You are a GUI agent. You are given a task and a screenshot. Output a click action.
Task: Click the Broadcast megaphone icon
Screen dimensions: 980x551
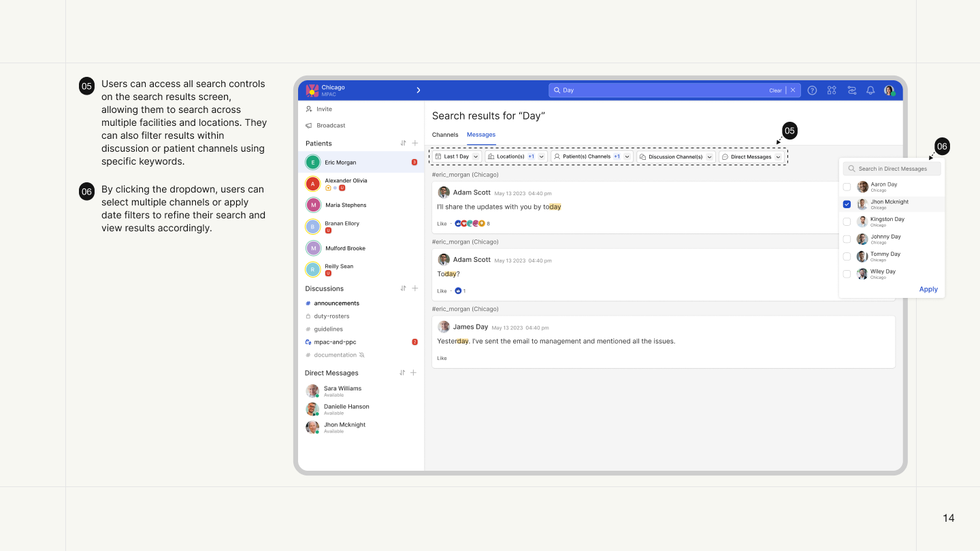(309, 126)
